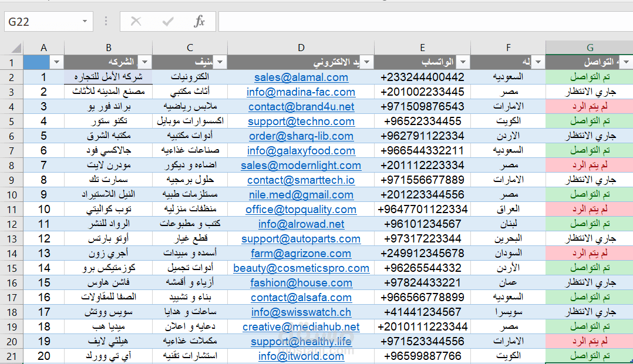Select row 10 header
This screenshot has width=633, height=364.
click(x=12, y=195)
